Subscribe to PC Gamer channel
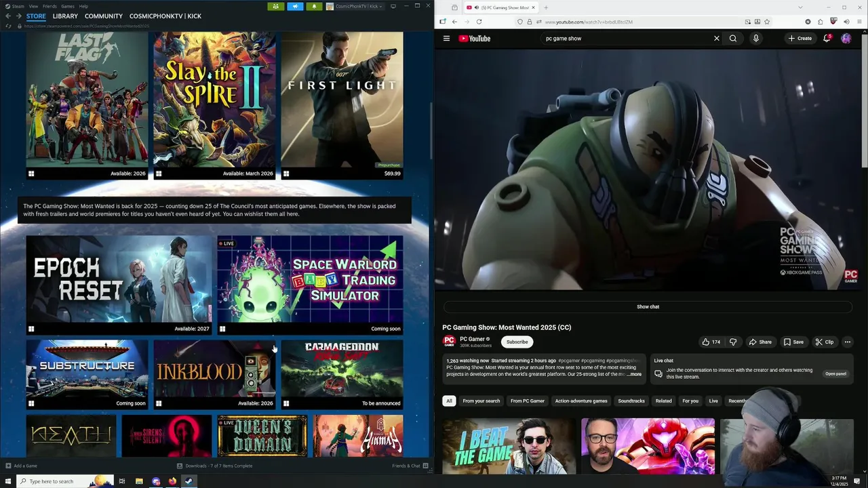868x488 pixels. point(517,342)
